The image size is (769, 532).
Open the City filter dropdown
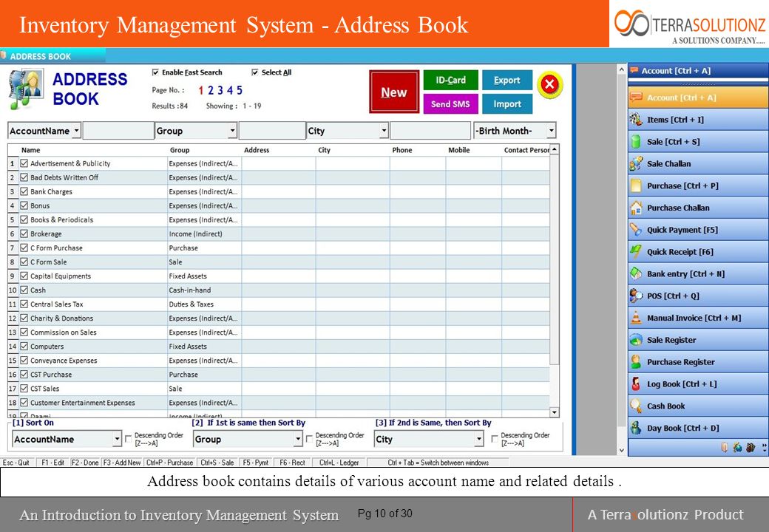(384, 131)
